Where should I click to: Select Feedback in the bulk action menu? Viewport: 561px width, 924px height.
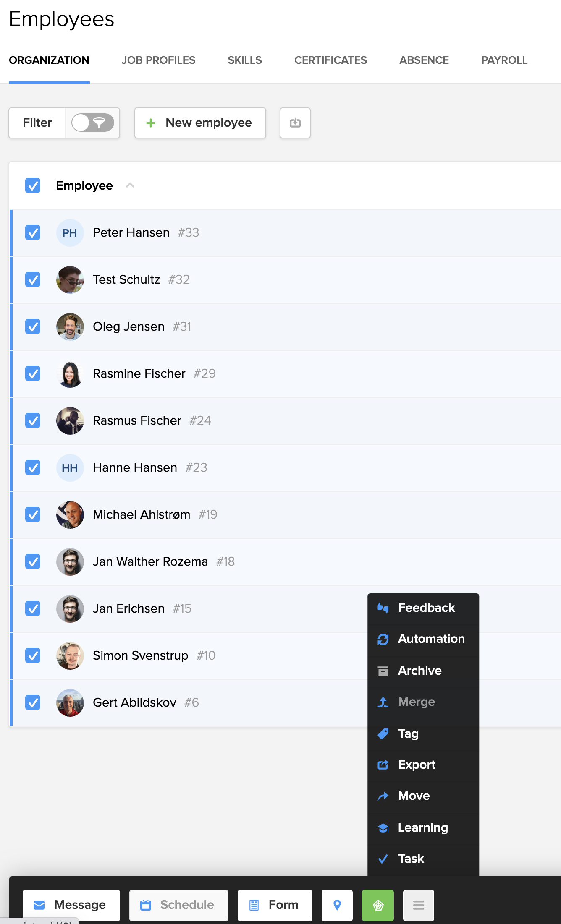pos(426,608)
